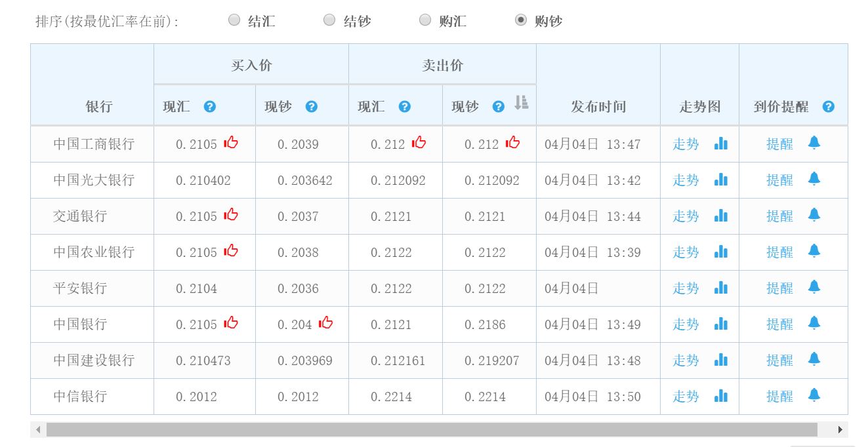Select the 结钞 sorting radio button
The height and width of the screenshot is (447, 868).
point(329,20)
